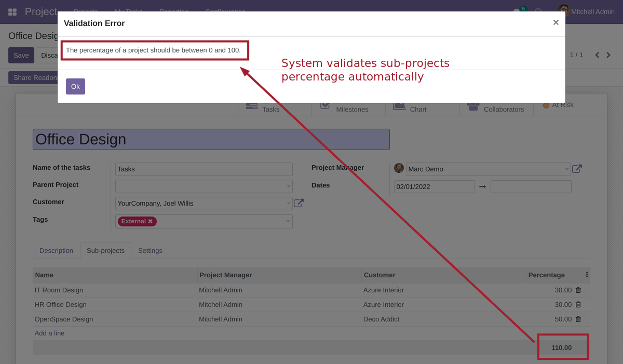Click Add a line for new sub-project
Viewport: 623px width, 364px height.
tap(49, 333)
